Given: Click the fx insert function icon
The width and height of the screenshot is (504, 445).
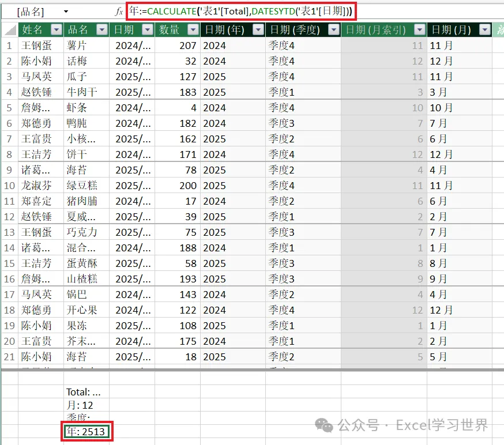Looking at the screenshot, I should pos(119,12).
